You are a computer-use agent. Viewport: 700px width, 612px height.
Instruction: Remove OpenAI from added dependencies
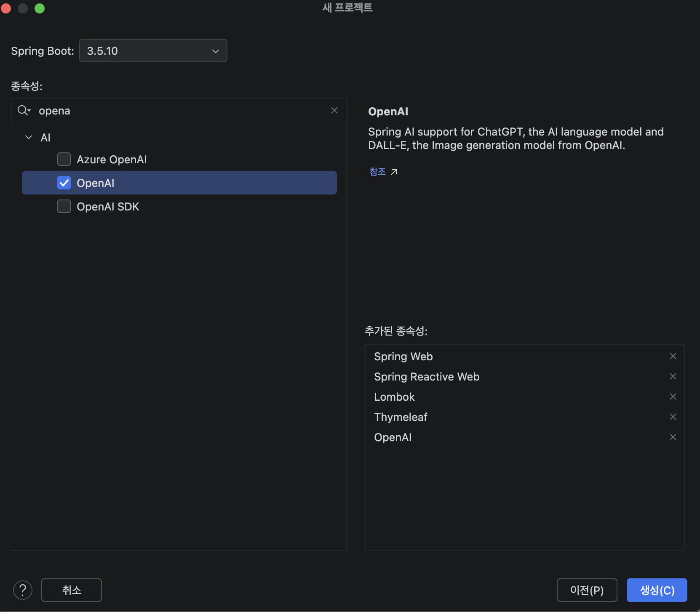(673, 437)
